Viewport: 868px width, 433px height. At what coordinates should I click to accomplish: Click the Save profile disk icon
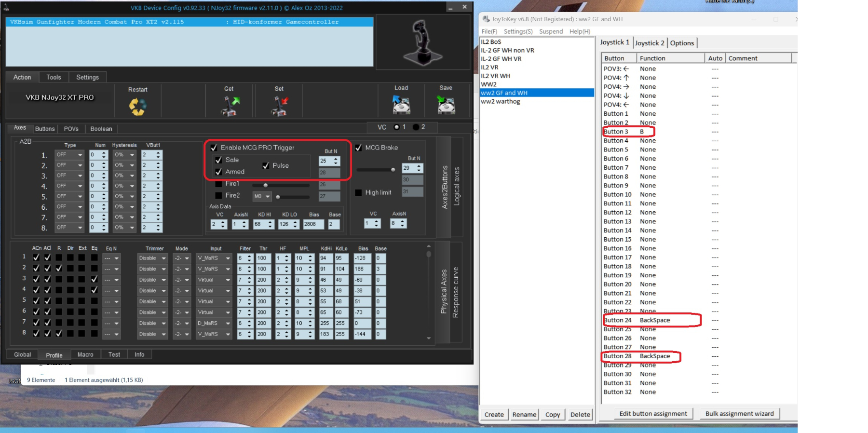pyautogui.click(x=446, y=105)
